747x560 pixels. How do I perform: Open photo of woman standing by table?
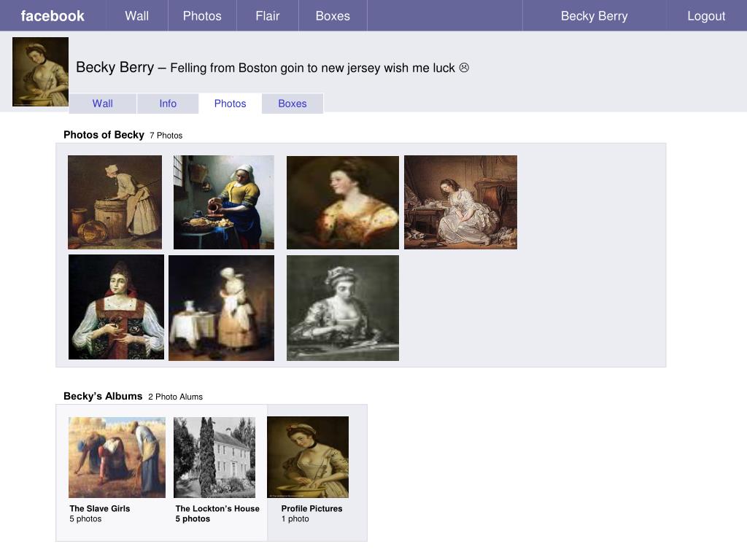click(222, 308)
